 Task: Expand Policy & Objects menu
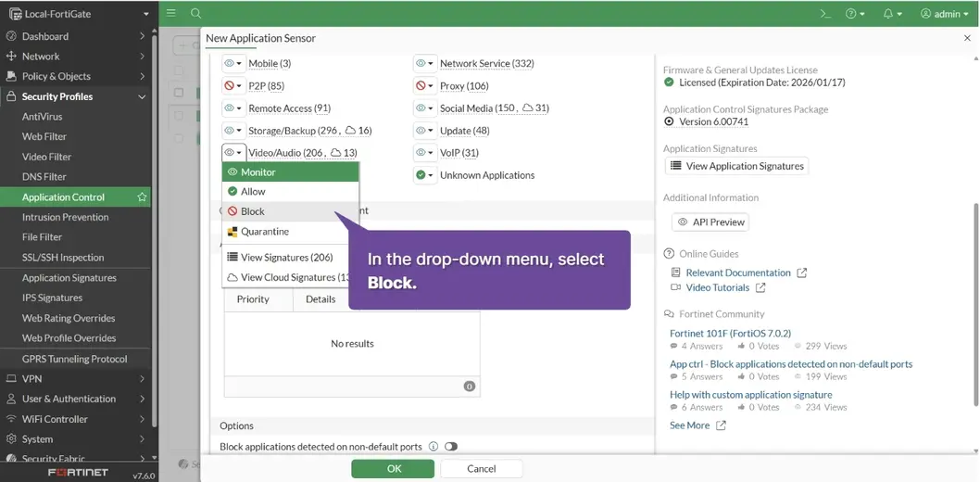[x=76, y=76]
